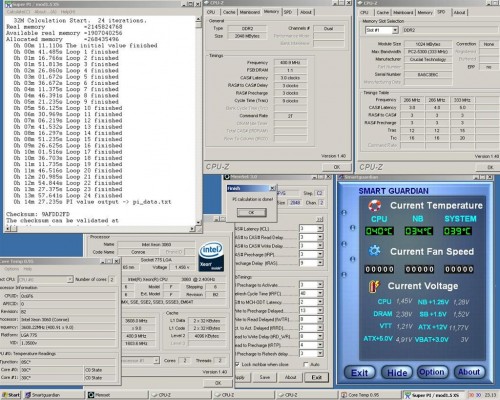Open RAS# to CAS# Read Delay dropdown
500x400 pixels.
320,237
